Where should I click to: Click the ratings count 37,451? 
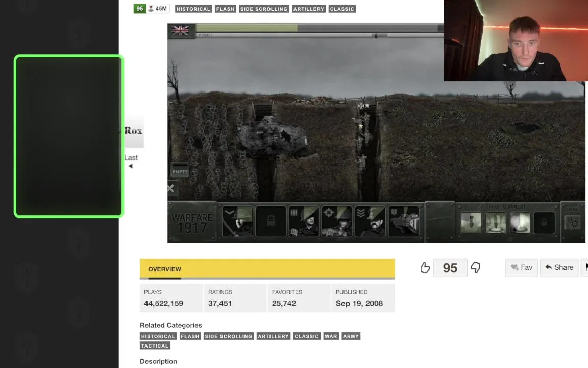click(x=220, y=304)
